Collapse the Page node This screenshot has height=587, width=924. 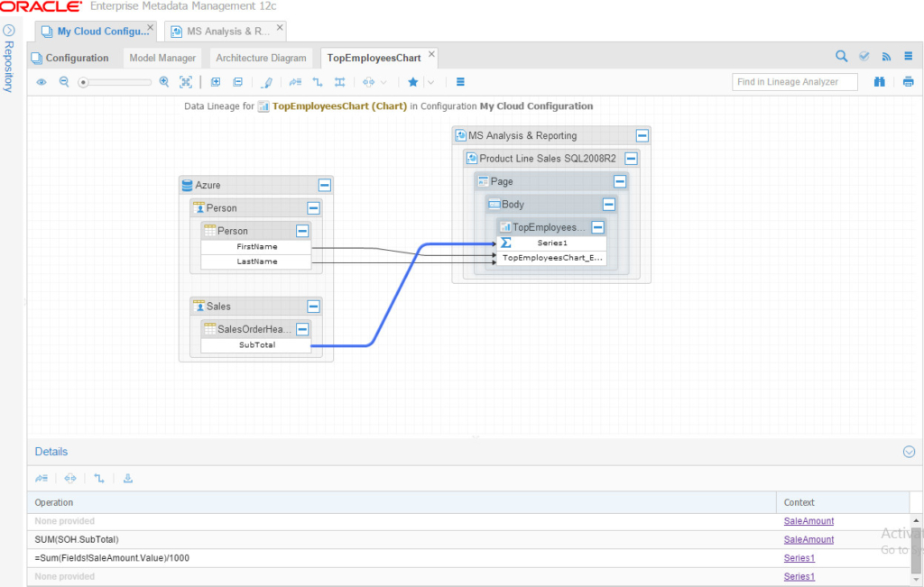[x=620, y=181]
